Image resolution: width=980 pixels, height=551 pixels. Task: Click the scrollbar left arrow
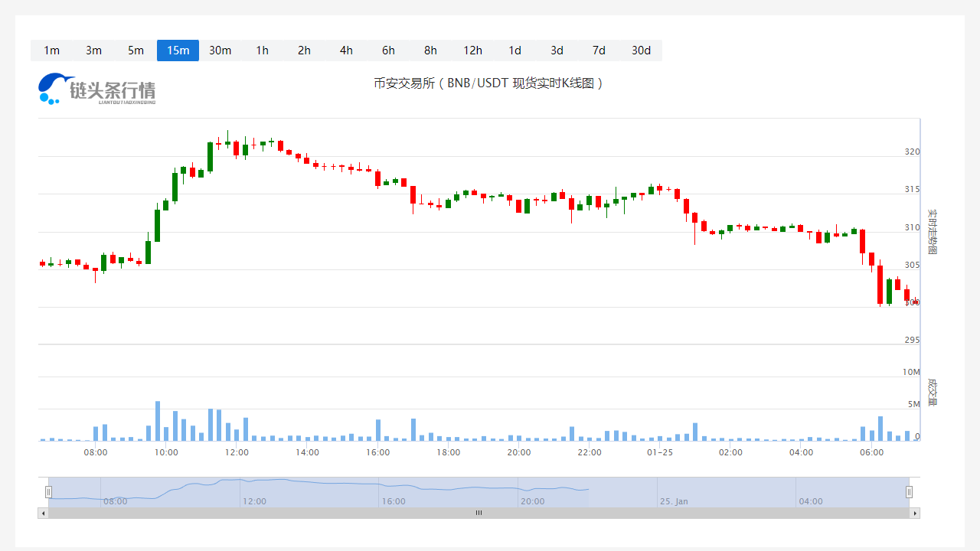pyautogui.click(x=43, y=513)
